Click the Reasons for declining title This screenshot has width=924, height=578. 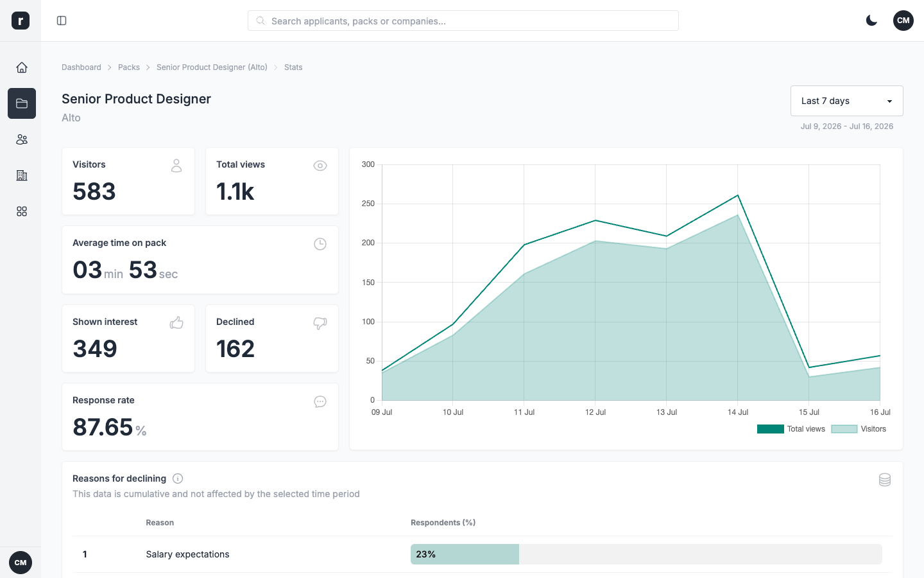[x=119, y=478]
